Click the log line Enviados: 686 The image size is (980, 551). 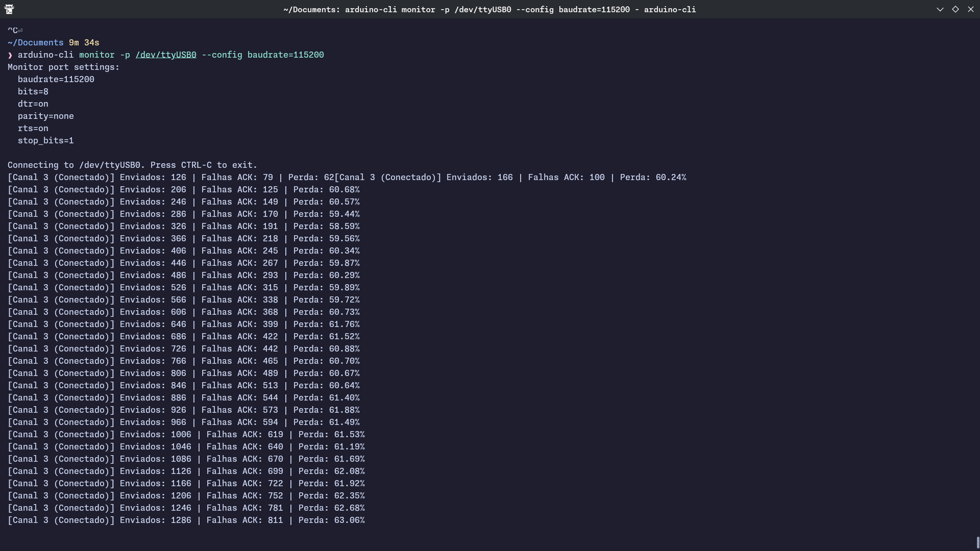pos(184,336)
